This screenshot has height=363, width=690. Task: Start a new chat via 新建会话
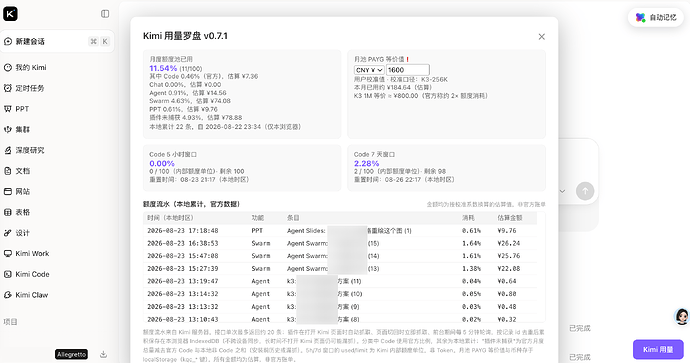pyautogui.click(x=57, y=41)
